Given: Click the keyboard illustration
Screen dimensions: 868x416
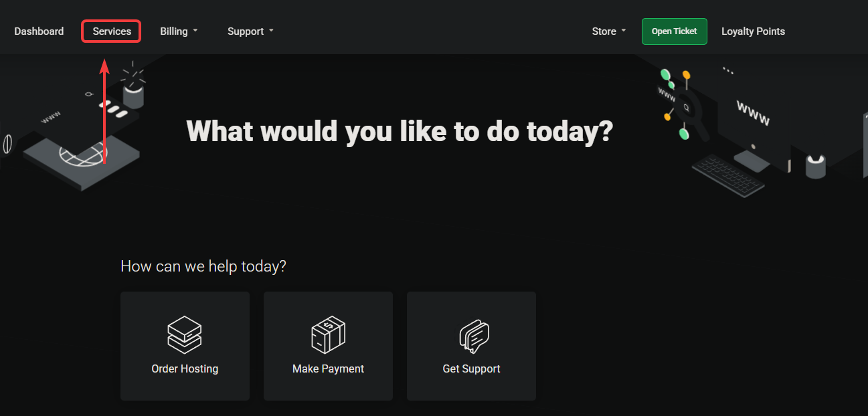Looking at the screenshot, I should 728,175.
